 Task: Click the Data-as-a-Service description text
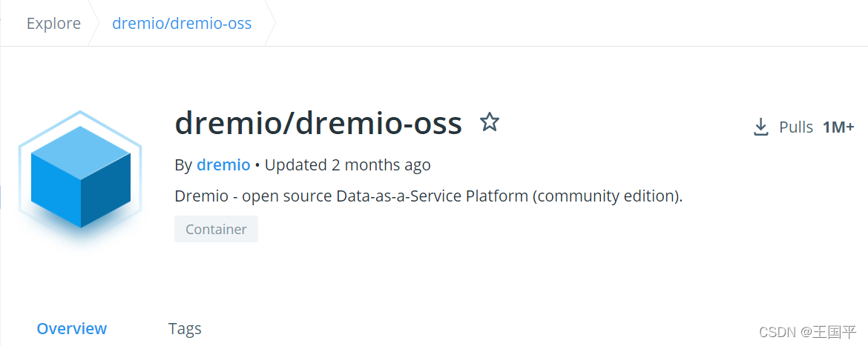[x=428, y=196]
